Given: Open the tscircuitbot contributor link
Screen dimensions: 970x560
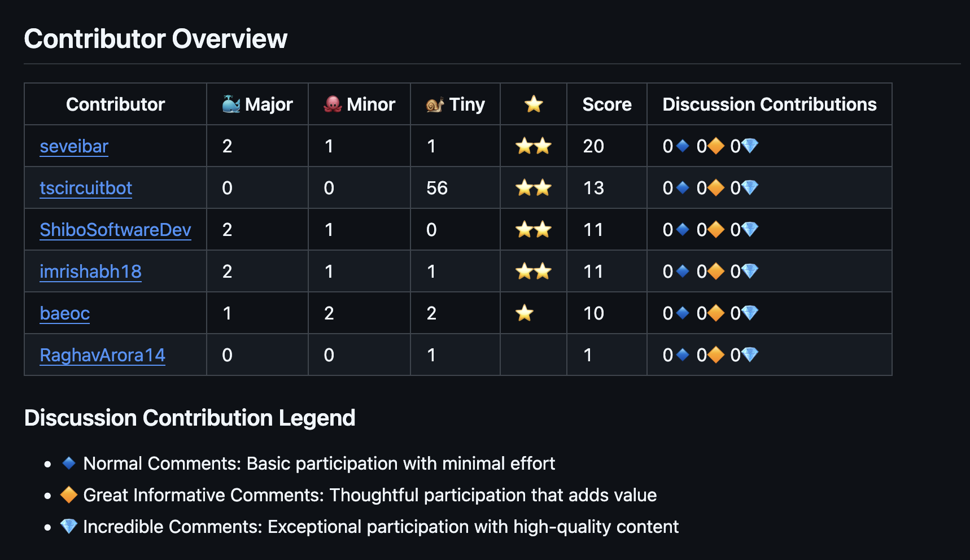Looking at the screenshot, I should point(86,188).
